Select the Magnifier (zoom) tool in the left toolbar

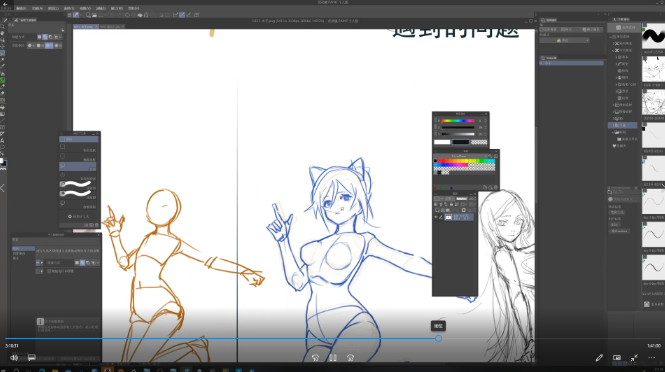click(3, 26)
